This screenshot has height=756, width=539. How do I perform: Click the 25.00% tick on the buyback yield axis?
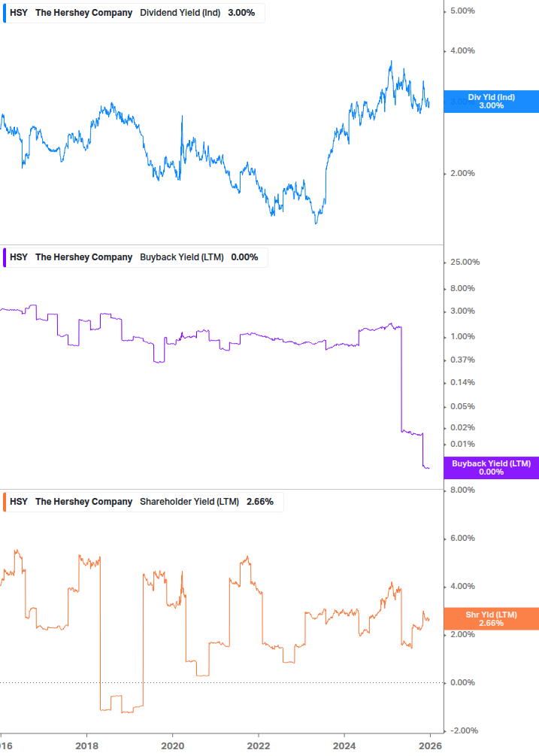465,263
